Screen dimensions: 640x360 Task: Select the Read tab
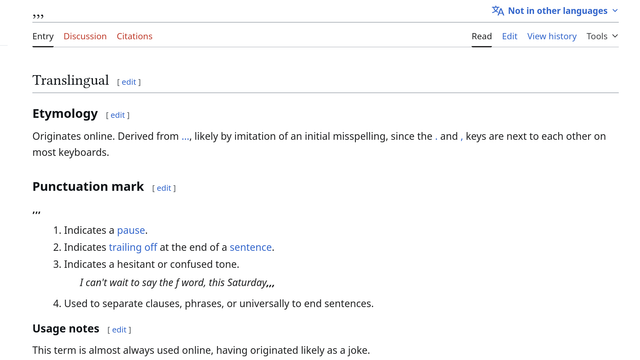click(482, 36)
